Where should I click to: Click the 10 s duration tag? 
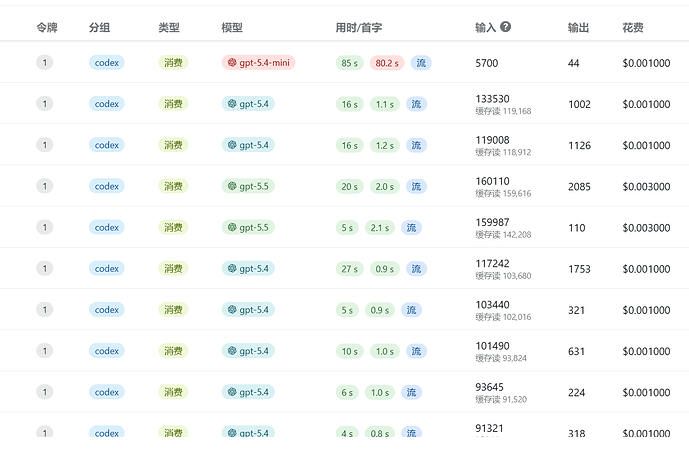point(349,351)
